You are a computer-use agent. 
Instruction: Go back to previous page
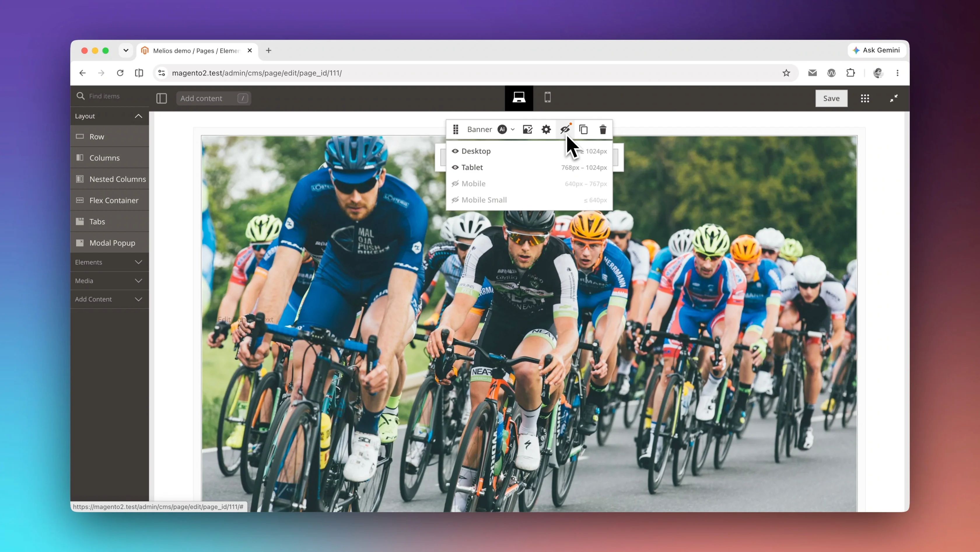coord(83,73)
